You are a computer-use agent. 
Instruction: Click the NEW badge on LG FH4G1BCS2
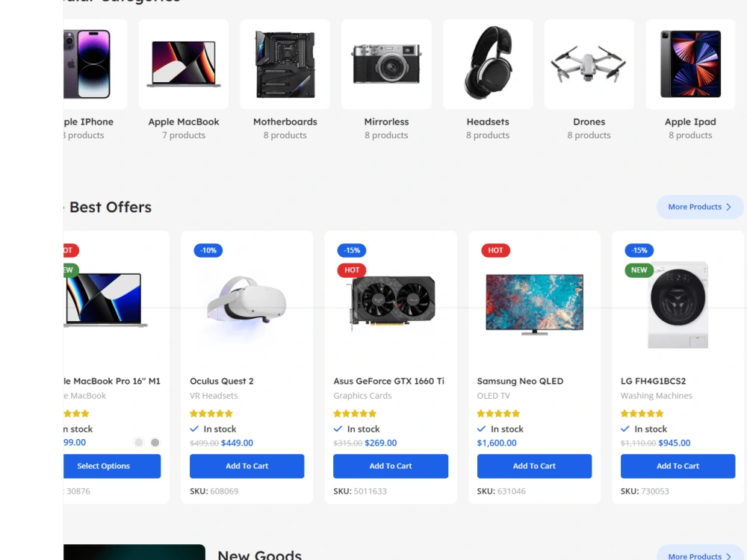coord(639,270)
